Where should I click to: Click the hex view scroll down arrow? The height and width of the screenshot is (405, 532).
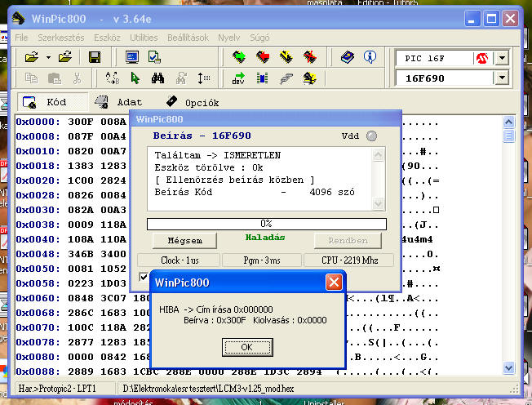point(508,367)
